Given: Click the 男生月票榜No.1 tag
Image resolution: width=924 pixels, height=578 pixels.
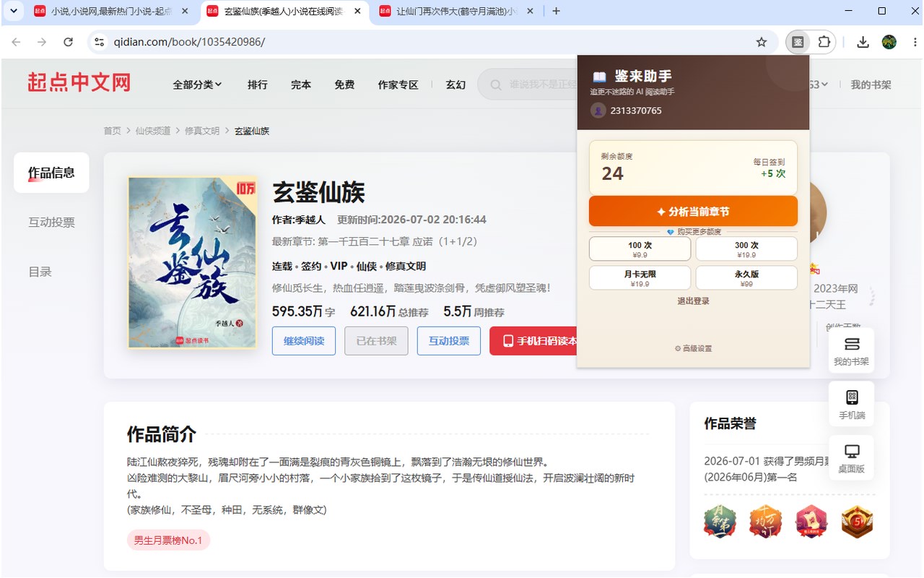Looking at the screenshot, I should (x=168, y=540).
